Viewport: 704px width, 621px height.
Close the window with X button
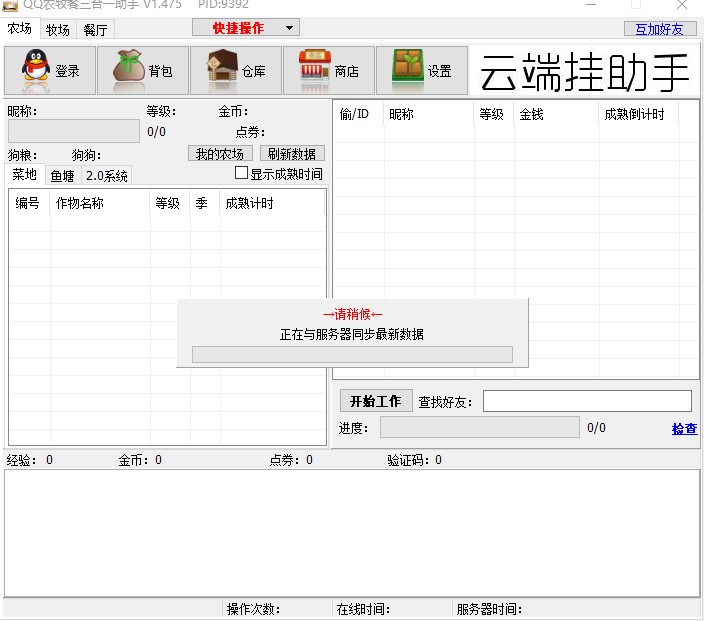(682, 5)
